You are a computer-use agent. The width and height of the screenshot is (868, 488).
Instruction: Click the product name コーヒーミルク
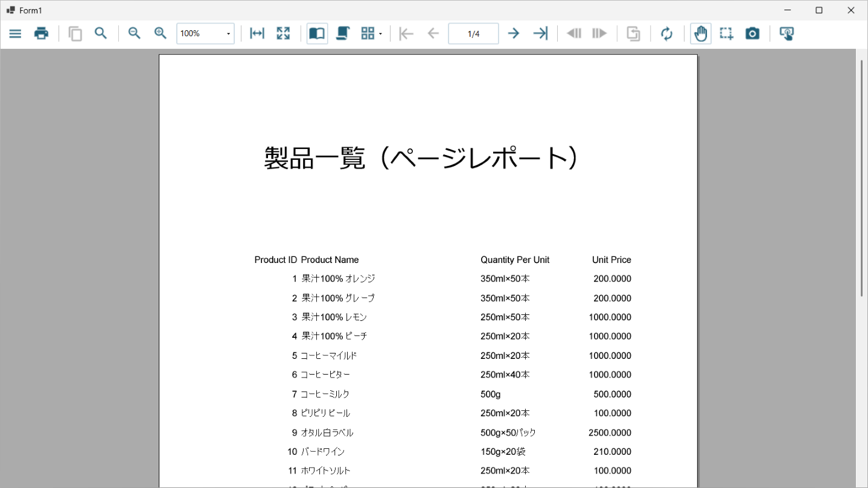point(325,395)
